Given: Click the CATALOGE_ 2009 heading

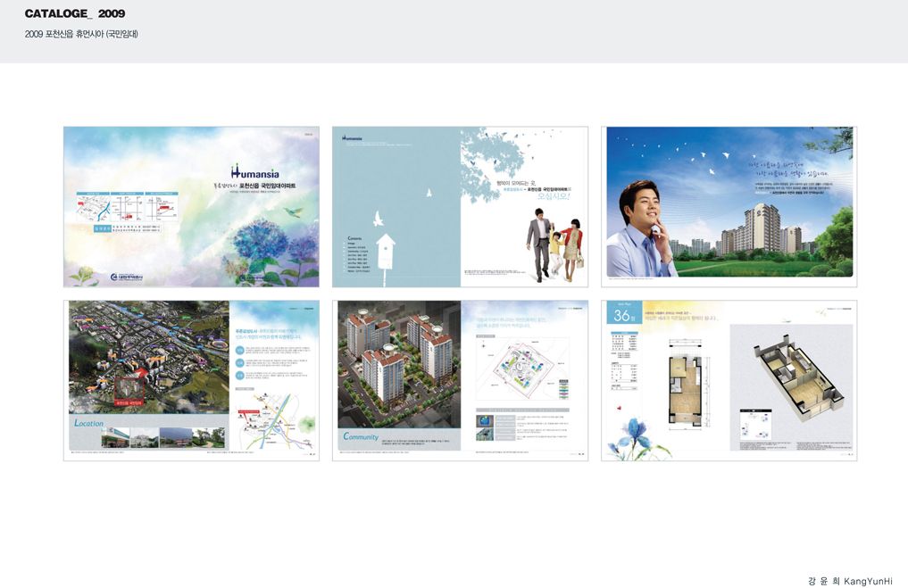Looking at the screenshot, I should pyautogui.click(x=75, y=14).
